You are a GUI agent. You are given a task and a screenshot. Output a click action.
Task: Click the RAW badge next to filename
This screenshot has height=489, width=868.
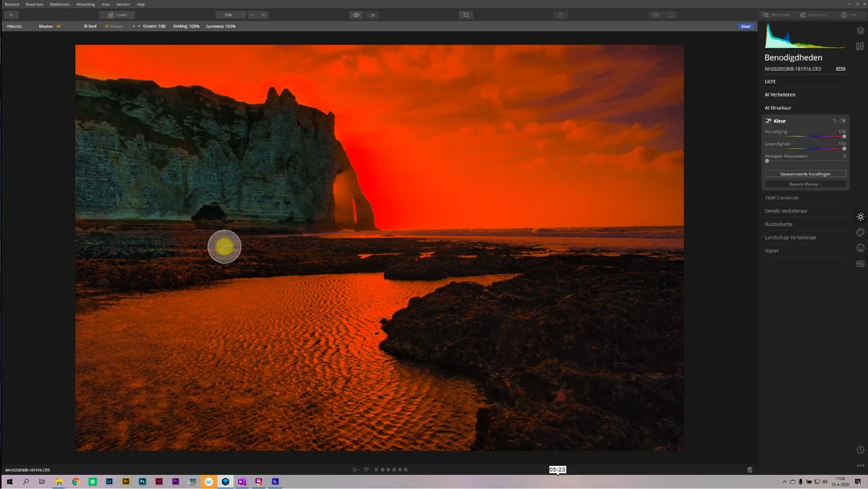[x=840, y=69]
